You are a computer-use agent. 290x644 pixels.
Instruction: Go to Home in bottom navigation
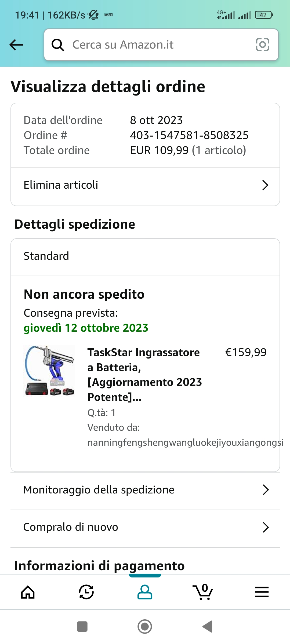coord(28,592)
